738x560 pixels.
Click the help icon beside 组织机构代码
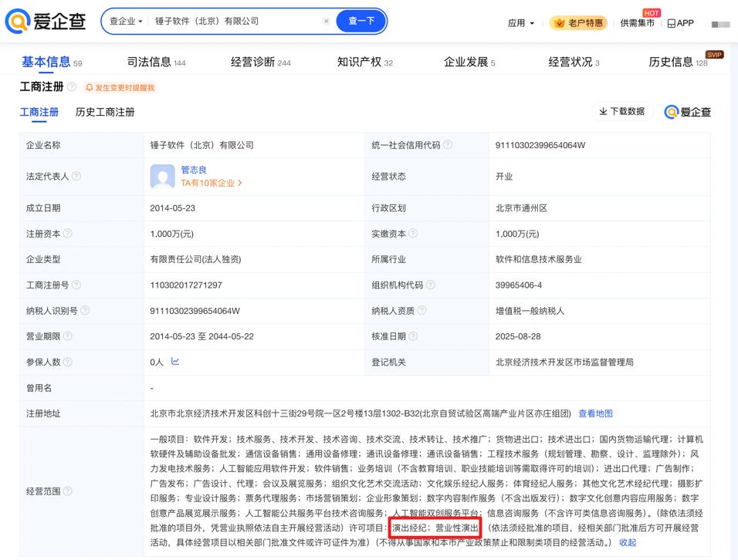click(430, 285)
